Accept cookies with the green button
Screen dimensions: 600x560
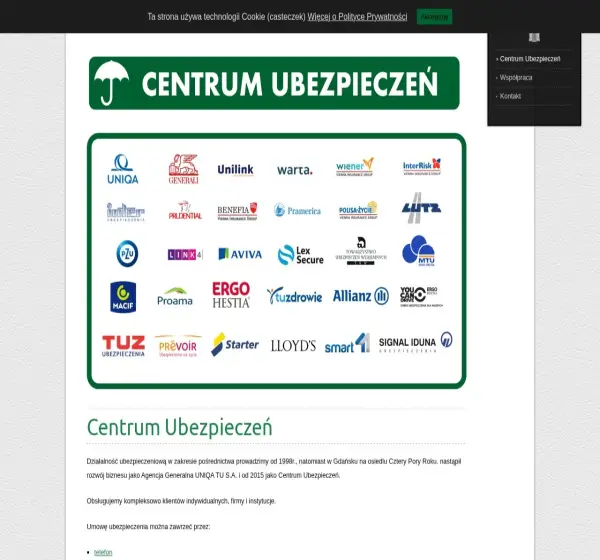[x=434, y=17]
